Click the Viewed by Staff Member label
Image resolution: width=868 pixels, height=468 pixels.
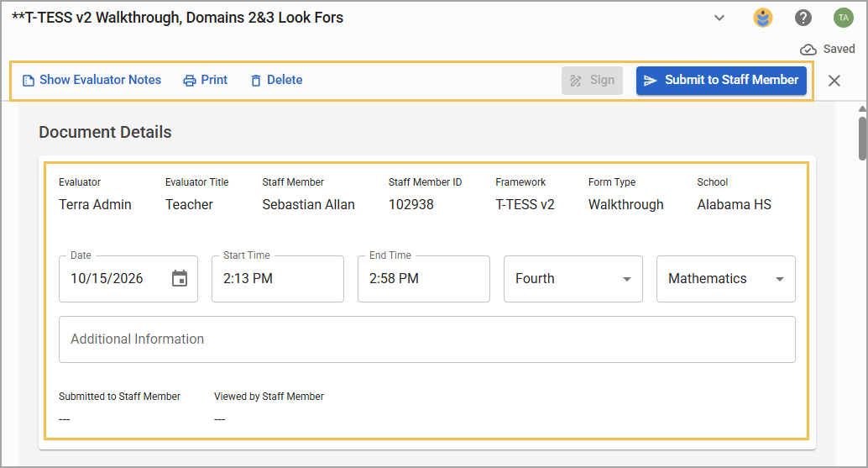pos(269,397)
